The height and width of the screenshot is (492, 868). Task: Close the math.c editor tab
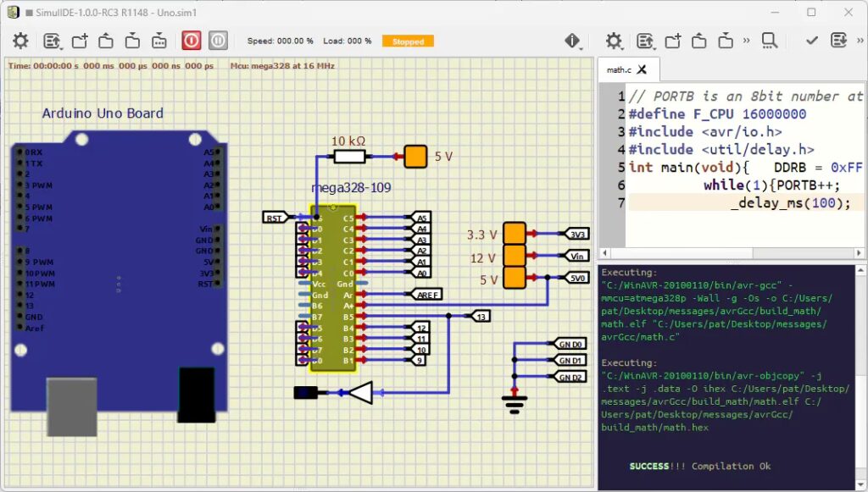pyautogui.click(x=643, y=69)
